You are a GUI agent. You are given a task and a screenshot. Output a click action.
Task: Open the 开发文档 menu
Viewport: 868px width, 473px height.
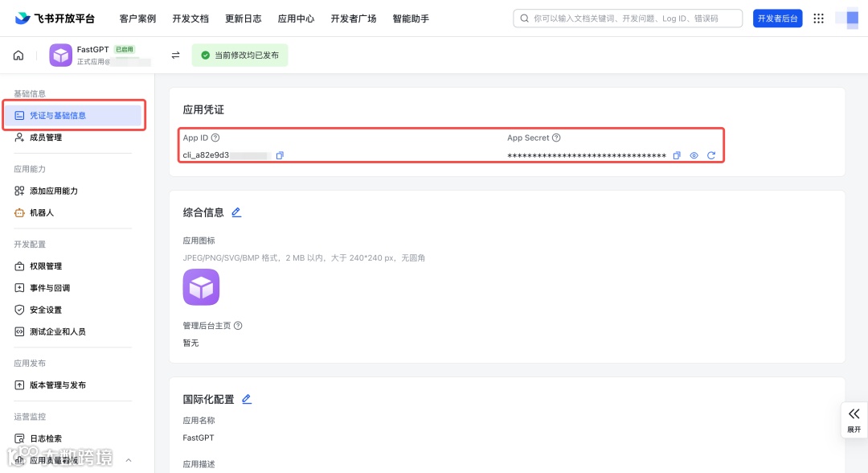[x=190, y=19]
